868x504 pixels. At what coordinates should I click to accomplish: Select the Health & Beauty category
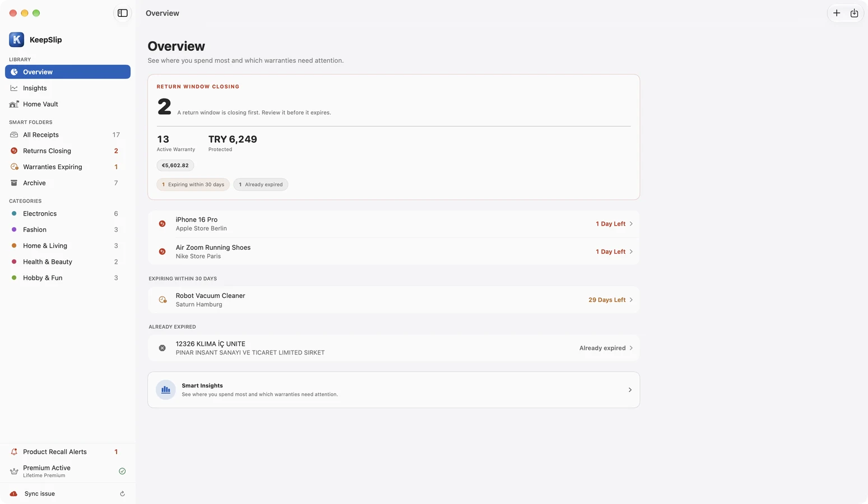coord(68,262)
